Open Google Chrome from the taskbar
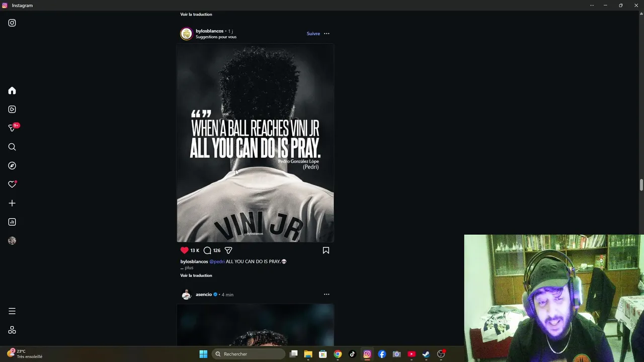This screenshot has width=644, height=362. (x=338, y=354)
